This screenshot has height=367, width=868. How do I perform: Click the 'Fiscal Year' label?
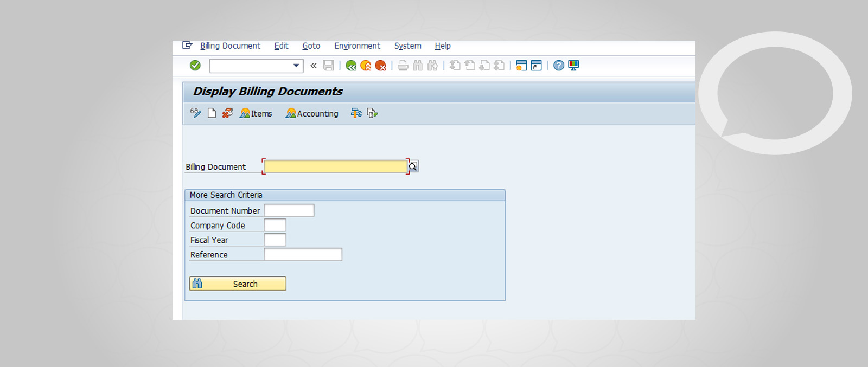click(x=209, y=240)
